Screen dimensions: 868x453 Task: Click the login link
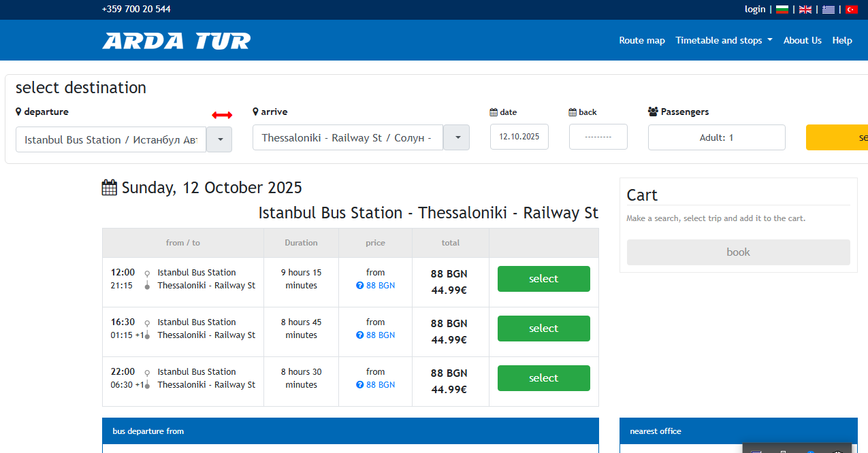click(x=755, y=9)
